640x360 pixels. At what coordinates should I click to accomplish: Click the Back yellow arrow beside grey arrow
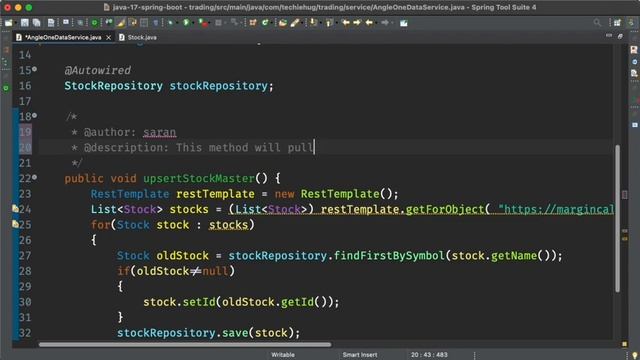pos(369,23)
